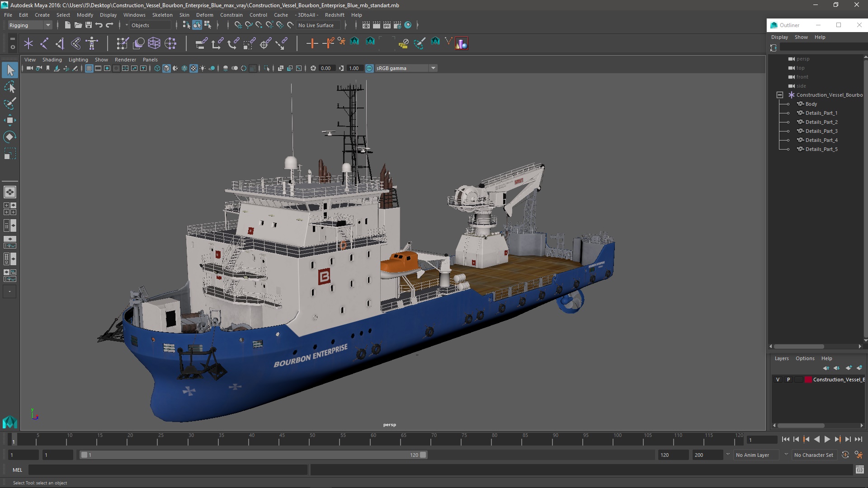Image resolution: width=868 pixels, height=488 pixels.
Task: Open the Rigging menu set dropdown
Action: [x=30, y=25]
